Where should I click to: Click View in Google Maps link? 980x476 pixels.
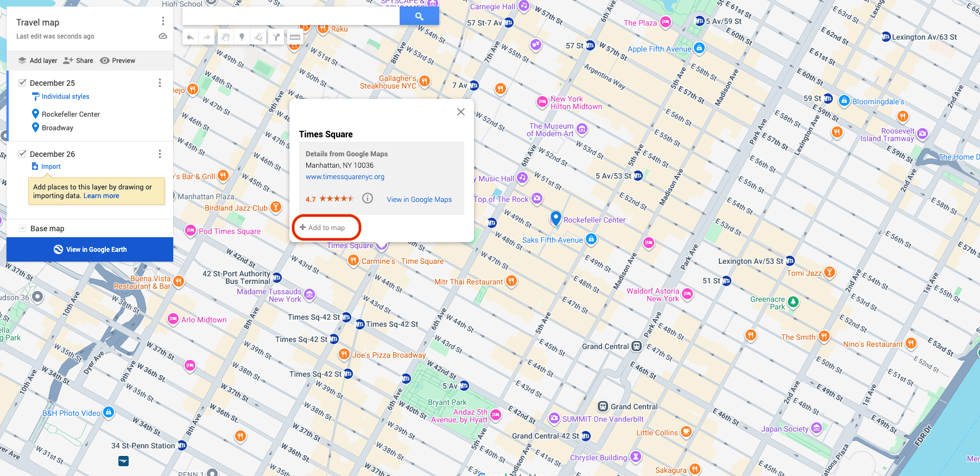[x=419, y=200]
